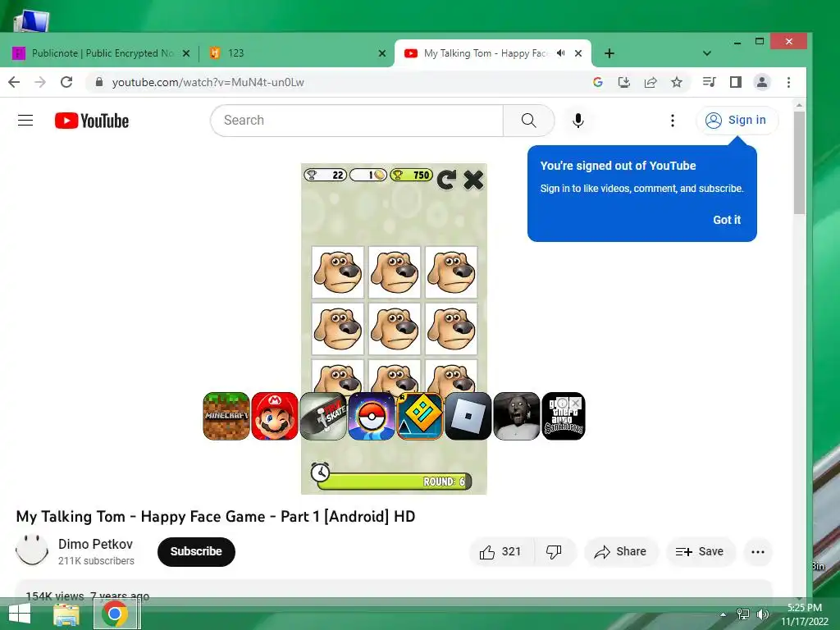Open a new tab

click(x=609, y=53)
